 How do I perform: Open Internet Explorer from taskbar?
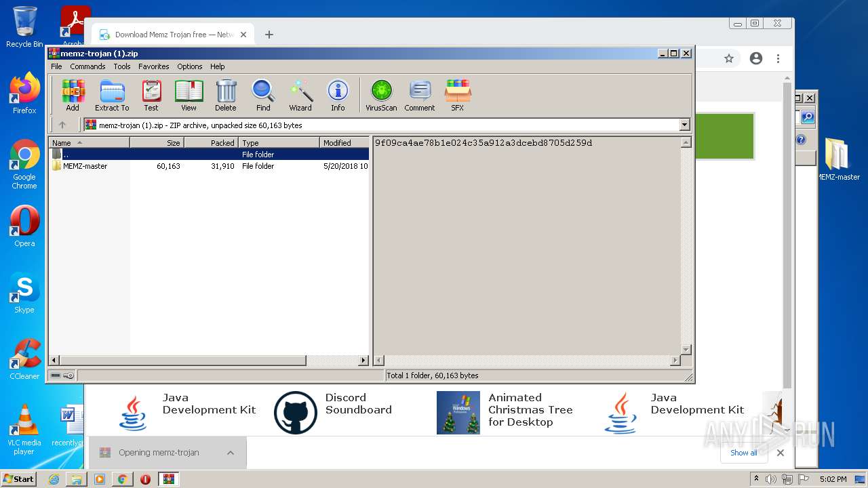click(54, 479)
